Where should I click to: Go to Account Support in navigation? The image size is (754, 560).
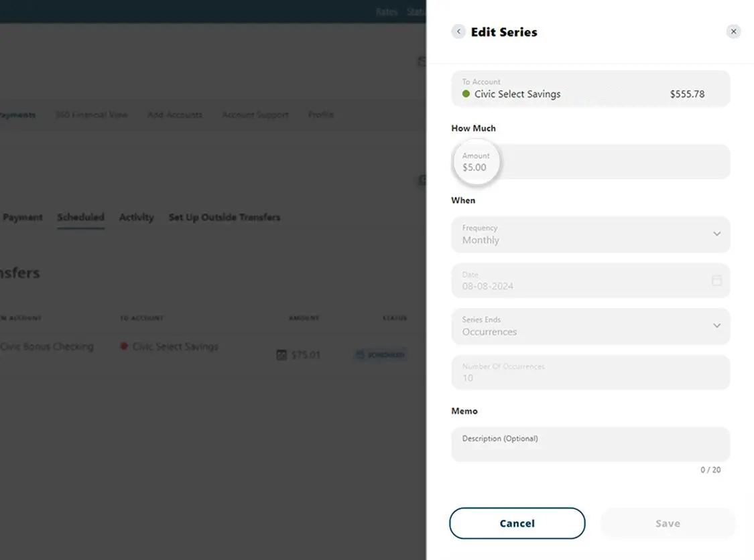tap(255, 115)
